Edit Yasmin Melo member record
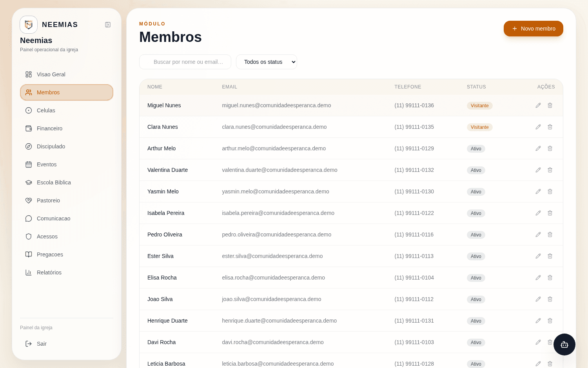The height and width of the screenshot is (368, 588). [538, 191]
